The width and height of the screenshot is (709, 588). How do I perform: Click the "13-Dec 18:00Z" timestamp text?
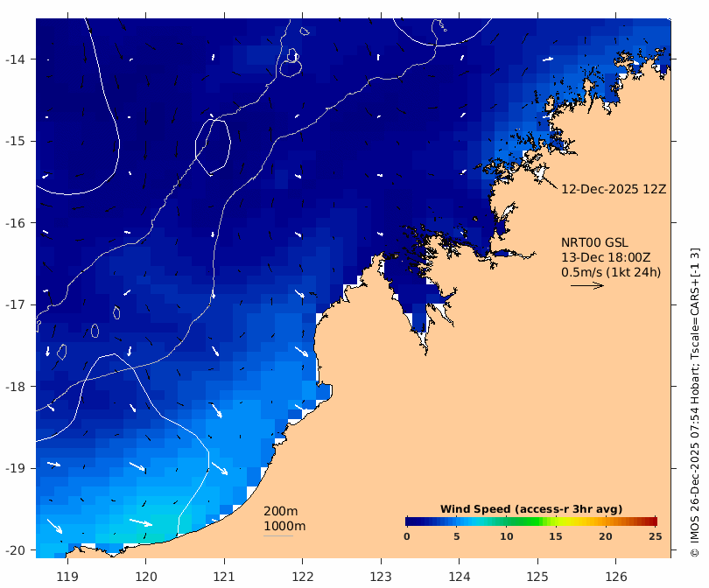(606, 257)
